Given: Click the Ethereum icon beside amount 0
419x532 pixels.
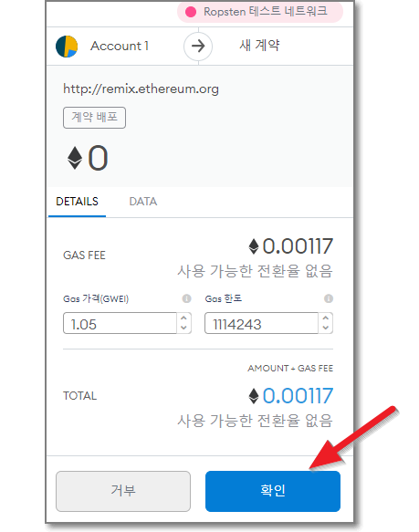Looking at the screenshot, I should 75,158.
